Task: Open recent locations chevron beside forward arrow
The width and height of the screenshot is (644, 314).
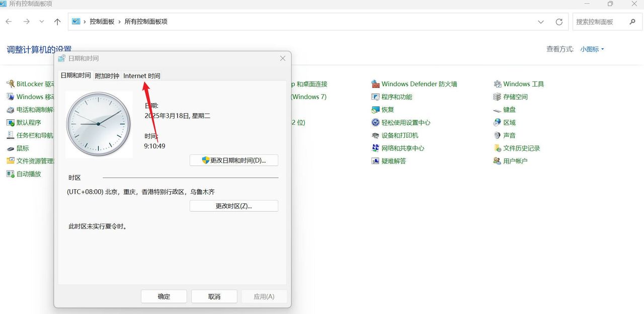Action: pos(42,22)
